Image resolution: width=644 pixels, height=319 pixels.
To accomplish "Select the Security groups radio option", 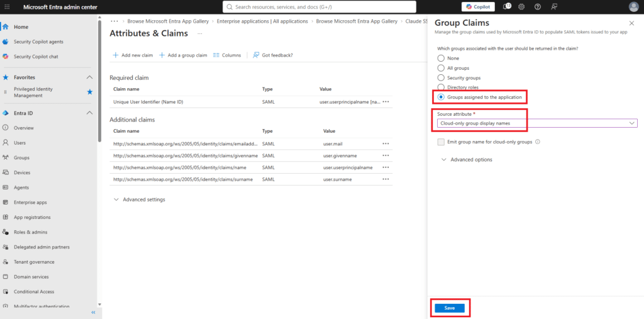I will click(441, 77).
